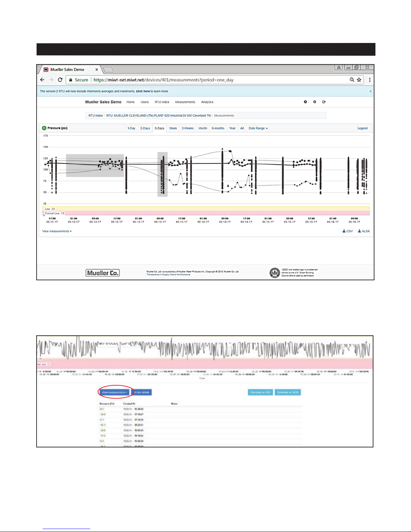This screenshot has width=411, height=532.
Task: Bookmark page with the star icon
Action: (x=359, y=80)
